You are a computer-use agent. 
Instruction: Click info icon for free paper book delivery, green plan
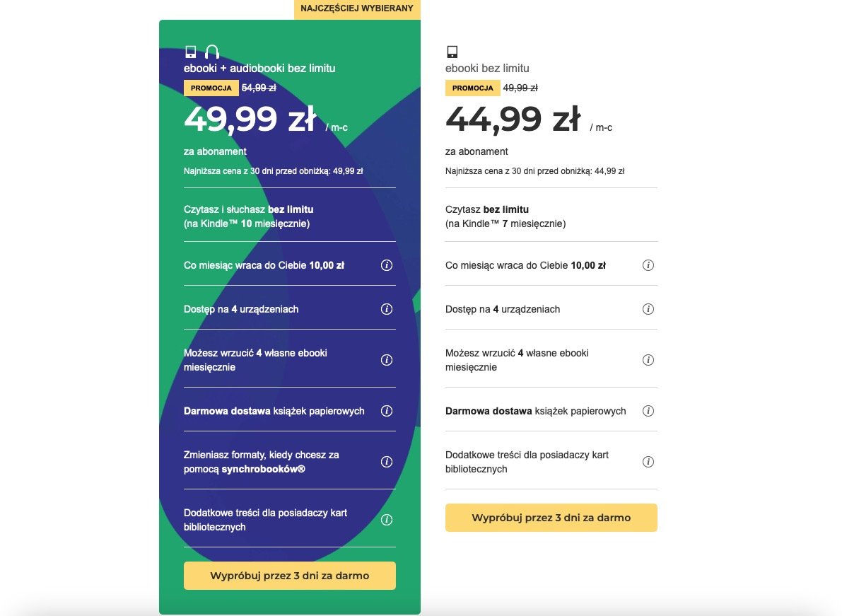(387, 411)
